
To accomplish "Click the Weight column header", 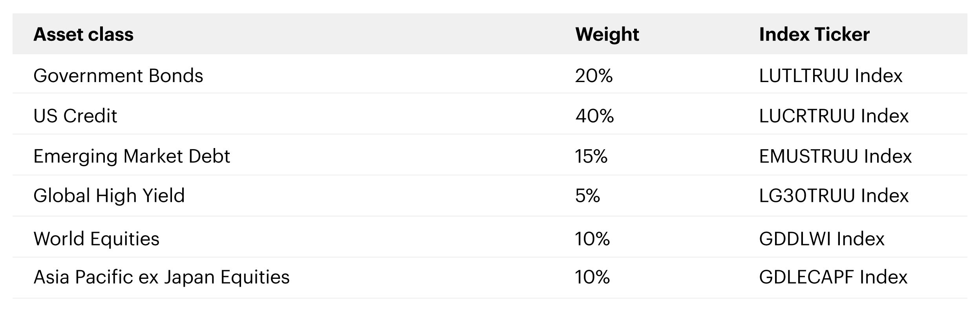I will (x=607, y=34).
